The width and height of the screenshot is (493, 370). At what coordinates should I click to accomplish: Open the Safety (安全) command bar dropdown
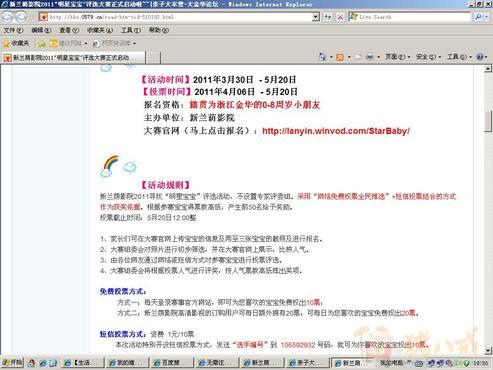click(x=428, y=57)
